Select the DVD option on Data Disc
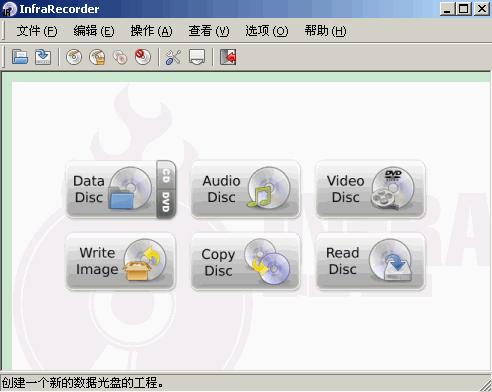Viewport: 492px width, 392px height. click(x=166, y=203)
